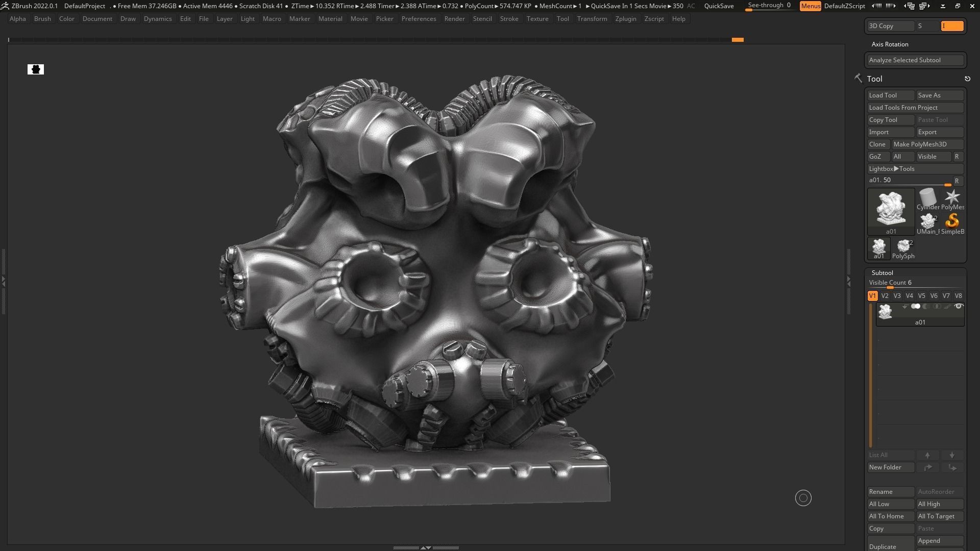Open the Stroke menu

tap(509, 19)
